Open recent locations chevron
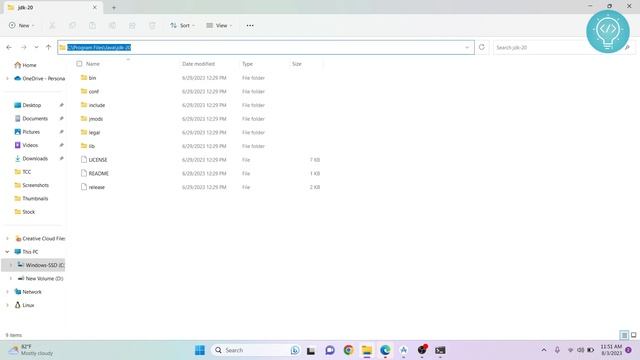 point(36,47)
